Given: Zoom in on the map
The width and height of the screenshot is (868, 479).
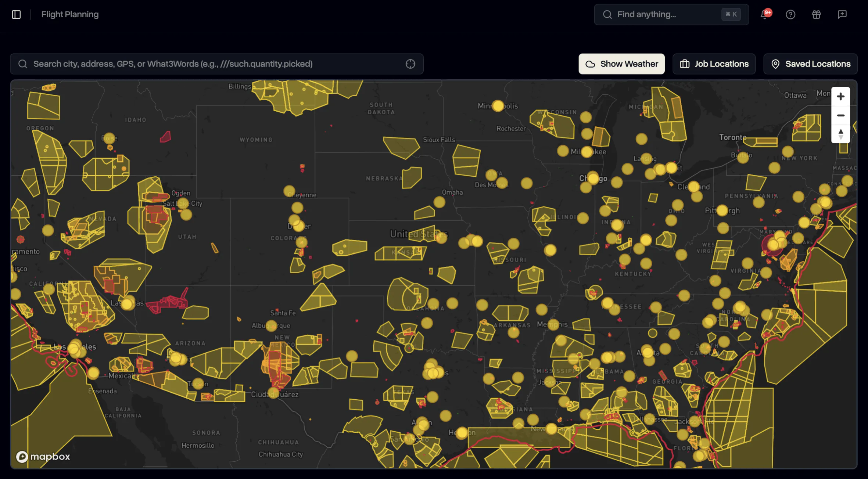Looking at the screenshot, I should (840, 97).
